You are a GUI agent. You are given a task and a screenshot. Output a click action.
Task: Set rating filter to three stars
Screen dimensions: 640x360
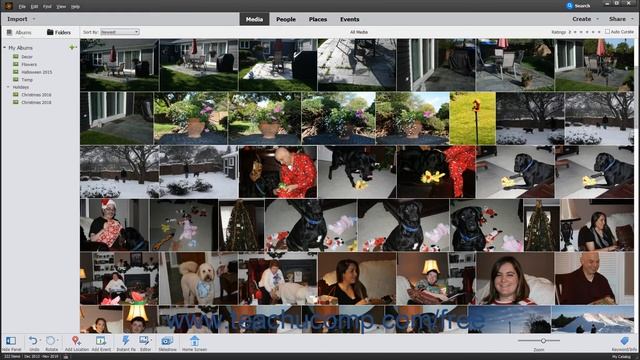(x=587, y=32)
